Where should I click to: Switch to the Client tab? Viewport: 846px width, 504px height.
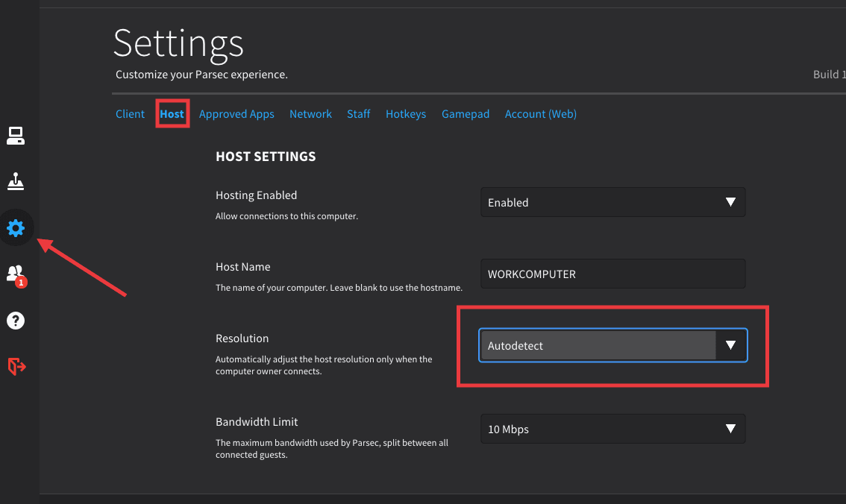click(130, 114)
